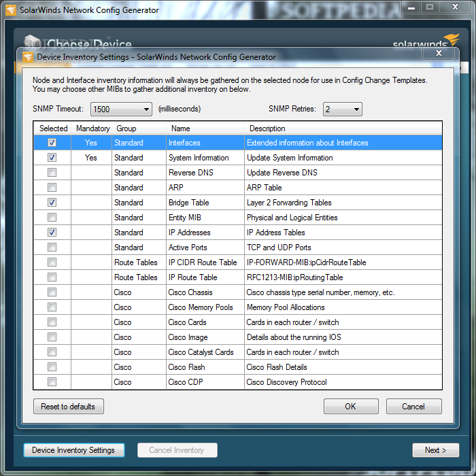Select the 'RFC1213-MIB:ipRoutingTable' cell
Screen dimensions: 476x476
click(343, 277)
